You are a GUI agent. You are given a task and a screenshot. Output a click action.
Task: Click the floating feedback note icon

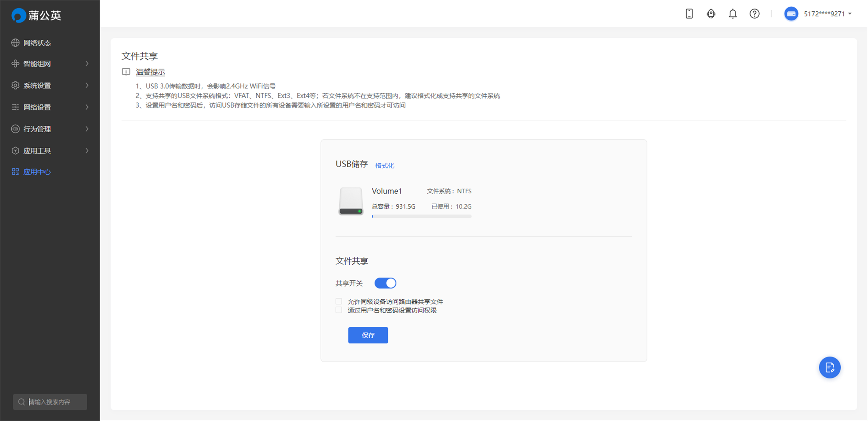pos(830,367)
